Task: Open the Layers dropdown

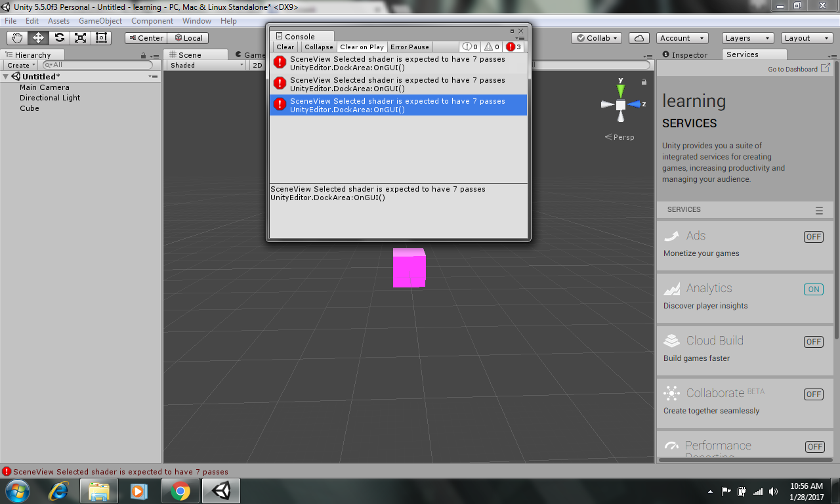Action: click(747, 38)
